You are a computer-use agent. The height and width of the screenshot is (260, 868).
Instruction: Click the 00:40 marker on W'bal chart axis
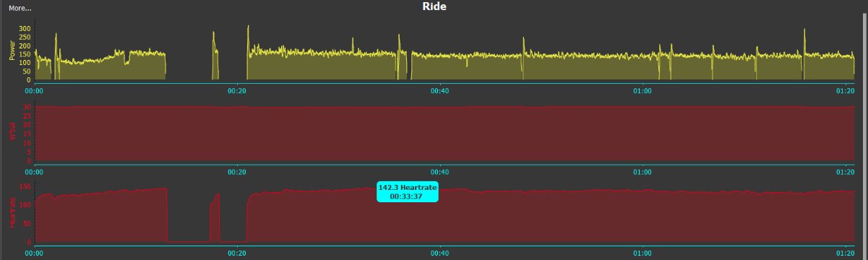[x=439, y=173]
